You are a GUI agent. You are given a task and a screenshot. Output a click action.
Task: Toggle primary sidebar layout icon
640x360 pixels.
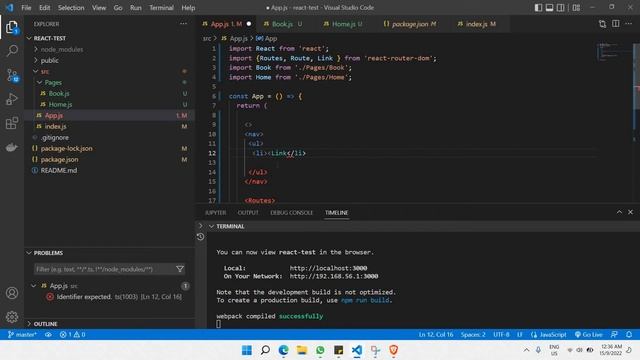click(538, 7)
